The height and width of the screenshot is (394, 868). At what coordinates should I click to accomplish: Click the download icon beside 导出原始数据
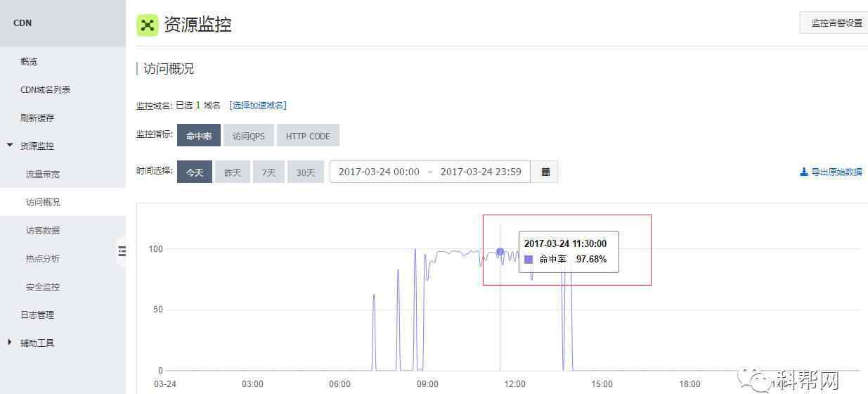(804, 172)
